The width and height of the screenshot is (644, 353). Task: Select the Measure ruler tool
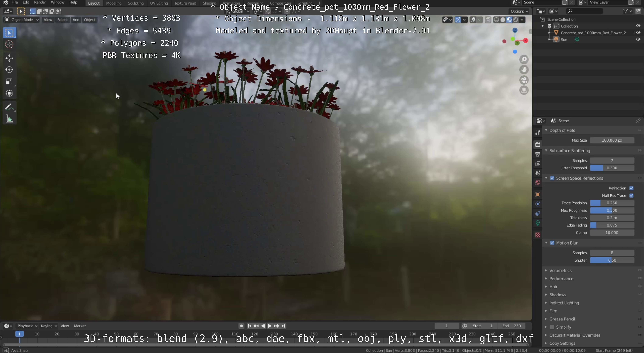point(9,119)
